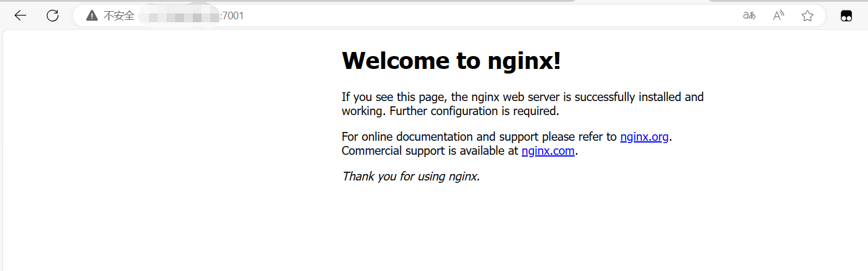The height and width of the screenshot is (271, 868).
Task: Click text 'Commercial support is available at'
Action: click(x=430, y=151)
